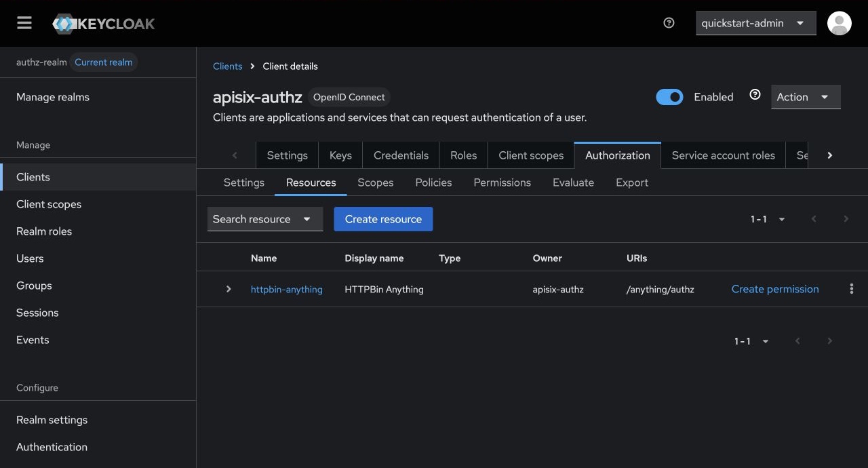Open the user avatar menu

tap(840, 23)
